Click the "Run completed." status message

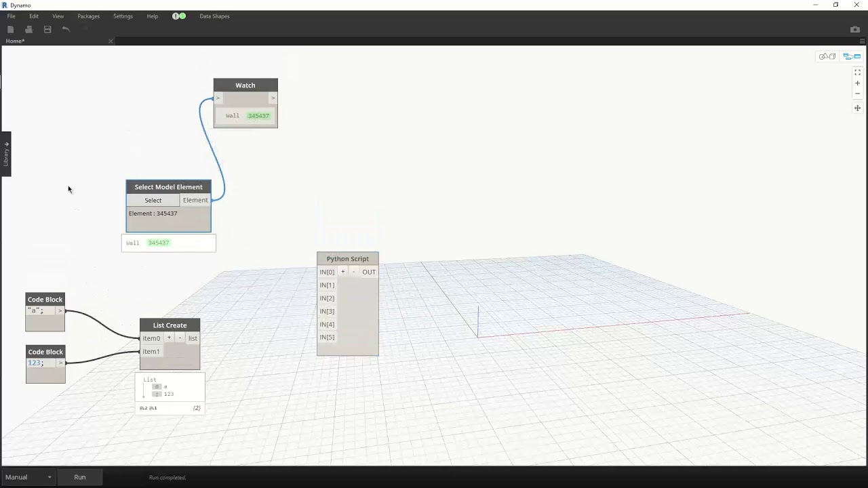[x=167, y=478]
